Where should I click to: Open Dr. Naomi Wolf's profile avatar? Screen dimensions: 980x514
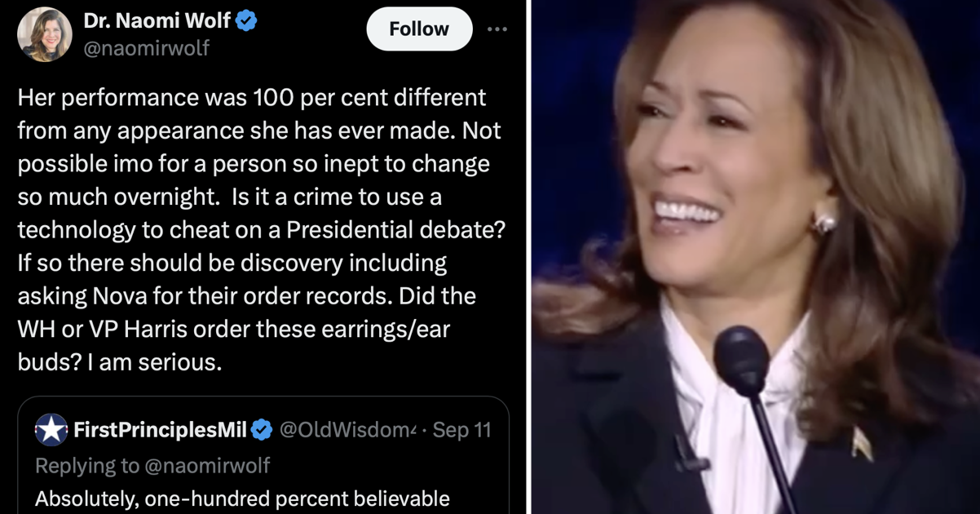pos(45,34)
